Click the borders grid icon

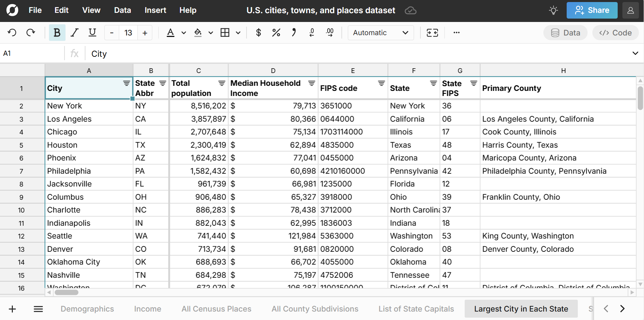click(x=225, y=33)
